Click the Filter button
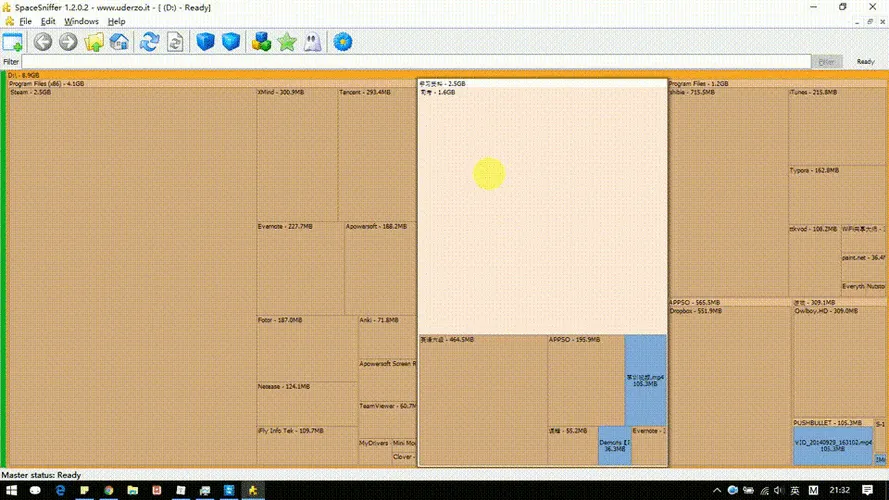The height and width of the screenshot is (500, 889). point(826,61)
